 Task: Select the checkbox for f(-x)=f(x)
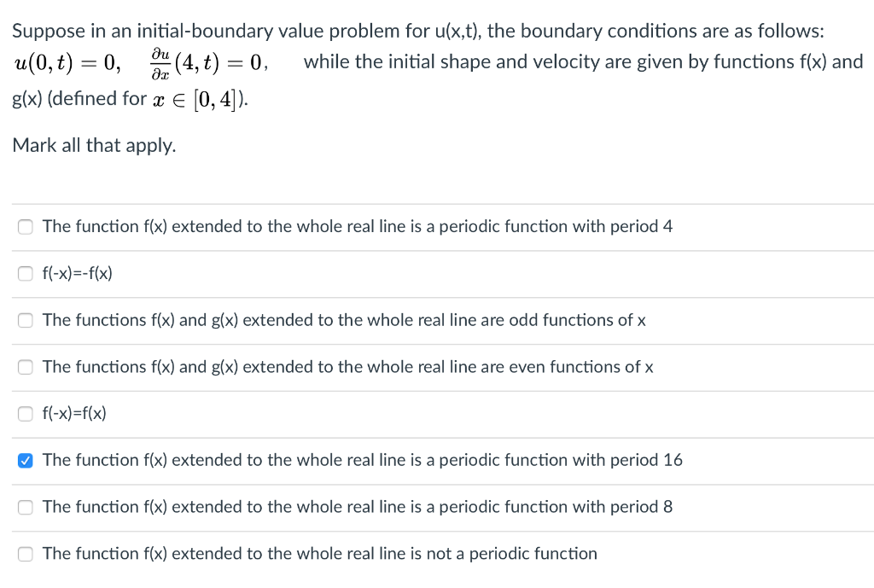point(25,413)
